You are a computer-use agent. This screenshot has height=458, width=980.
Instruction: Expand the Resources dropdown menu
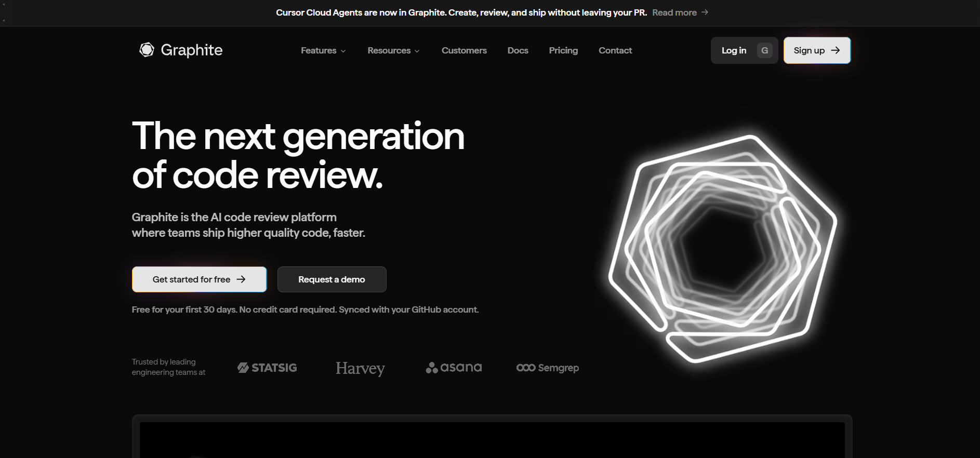(393, 50)
